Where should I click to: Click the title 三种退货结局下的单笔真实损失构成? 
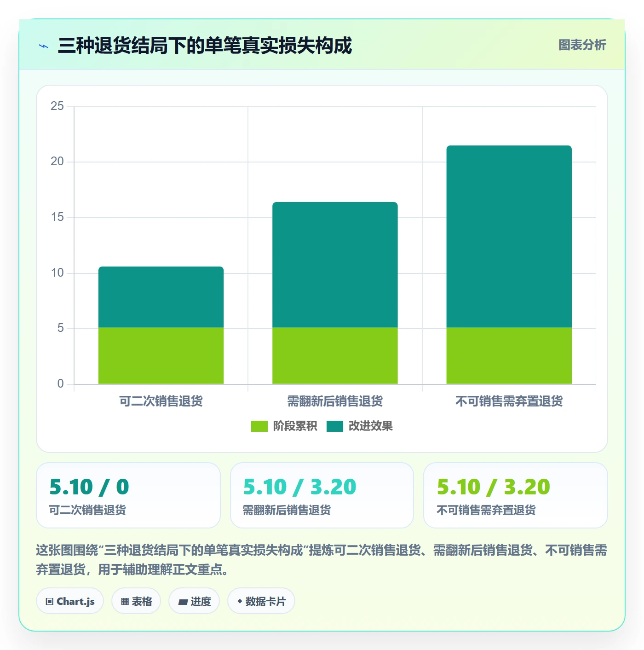[x=205, y=46]
